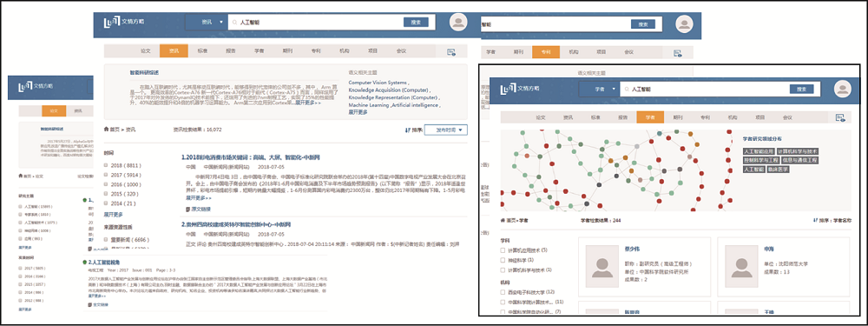Expand 展开更多 under the 时间 filter list
This screenshot has height=326, width=868.
pyautogui.click(x=113, y=214)
